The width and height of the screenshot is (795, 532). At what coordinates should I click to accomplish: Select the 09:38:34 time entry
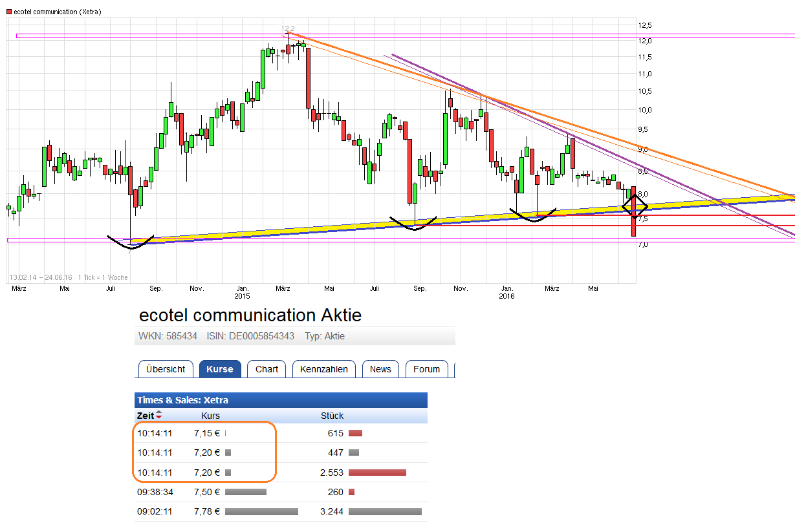point(155,492)
